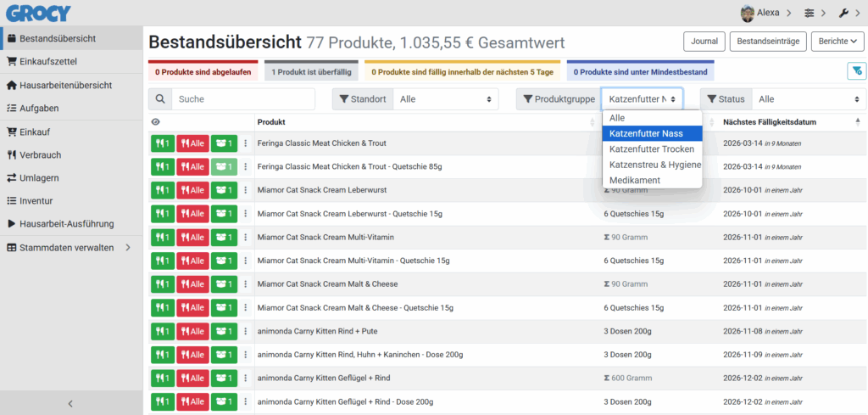This screenshot has height=415, width=868.
Task: Consume 1 animonda Geflügel + Rind Dose 200g
Action: coord(163,401)
